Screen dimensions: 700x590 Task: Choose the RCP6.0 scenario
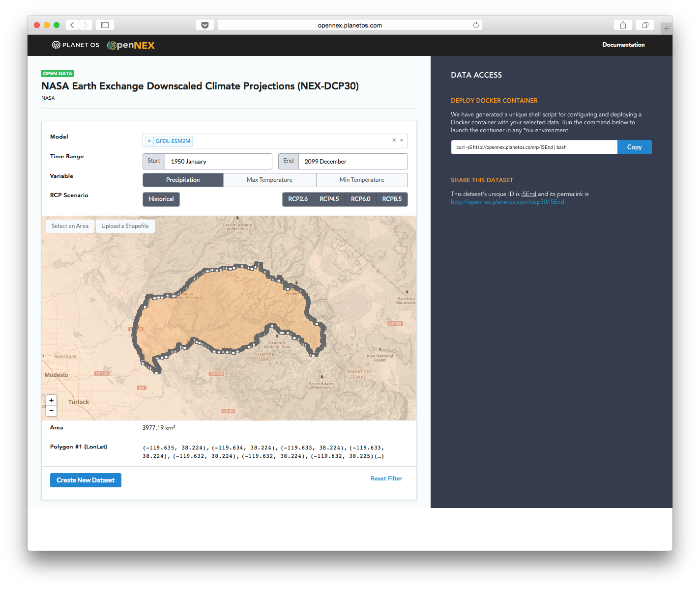coord(361,199)
